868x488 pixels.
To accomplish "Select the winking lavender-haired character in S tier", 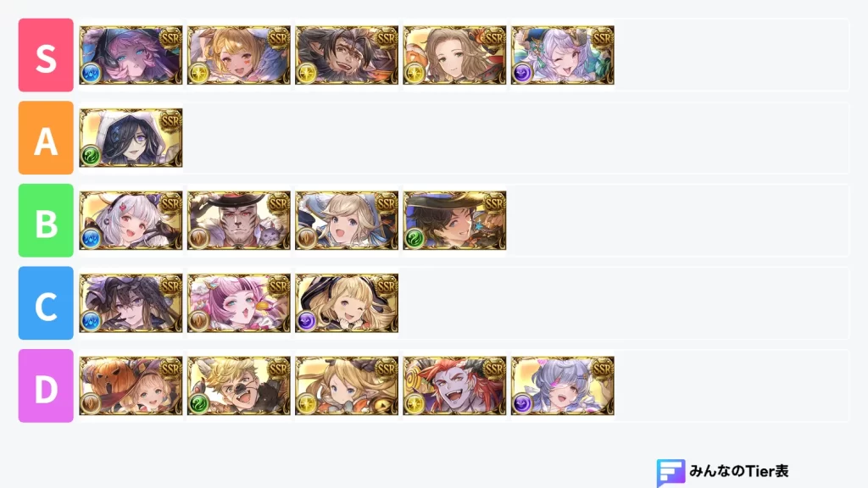I will click(563, 55).
